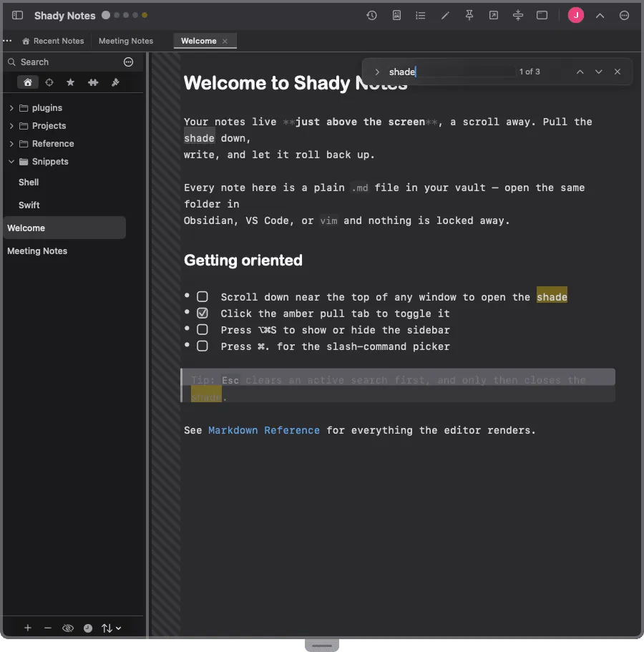Open the ellipsis menu beside the sidebar Search
644x652 pixels.
(129, 62)
